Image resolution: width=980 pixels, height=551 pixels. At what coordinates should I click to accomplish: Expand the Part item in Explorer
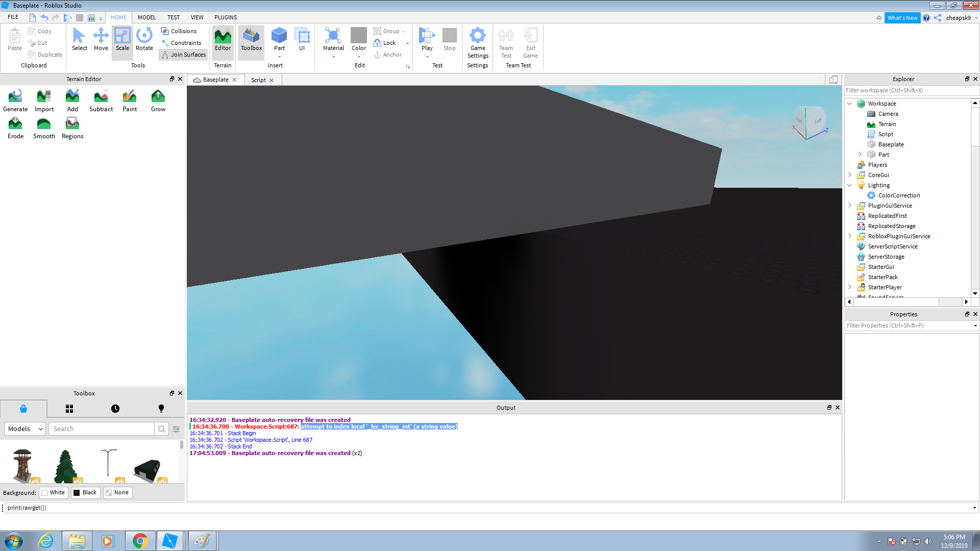[860, 154]
